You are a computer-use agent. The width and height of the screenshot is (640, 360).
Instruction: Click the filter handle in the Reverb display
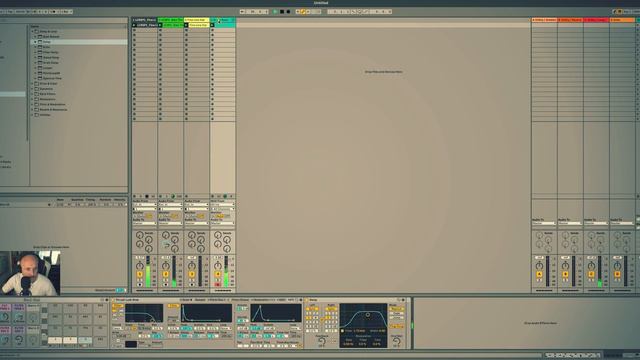tap(367, 315)
